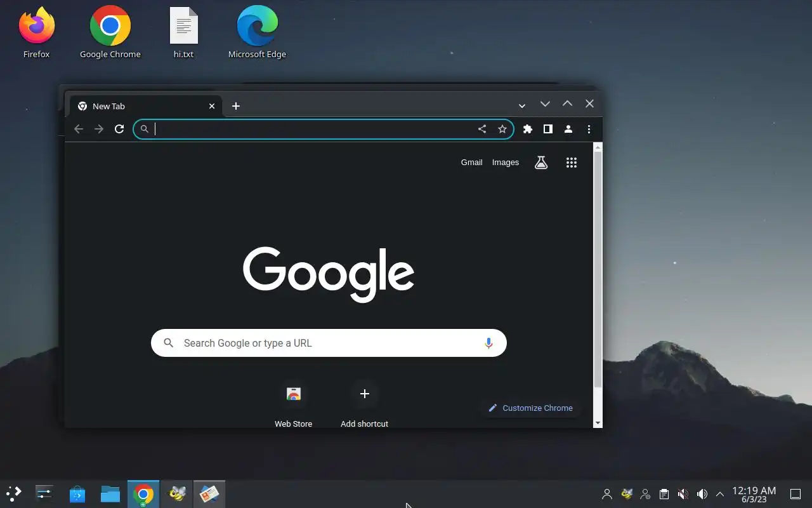Reload the current Chrome page
812x508 pixels.
[x=119, y=129]
